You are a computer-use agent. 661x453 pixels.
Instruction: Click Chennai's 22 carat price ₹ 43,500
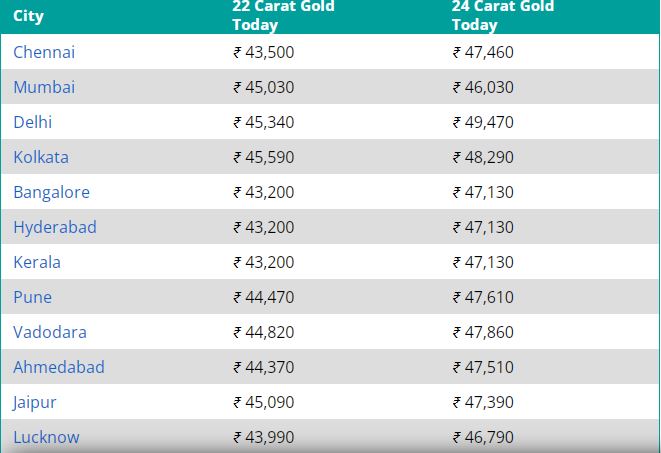coord(263,52)
